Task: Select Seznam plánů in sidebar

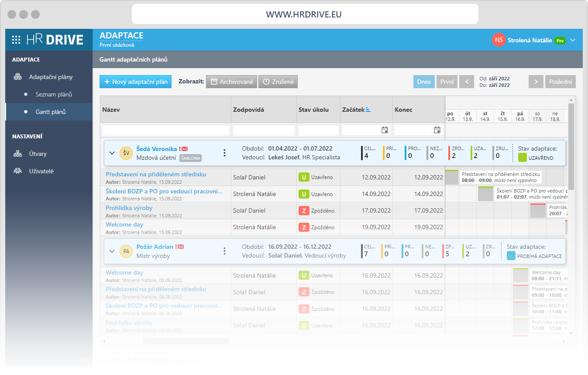Action: (54, 94)
